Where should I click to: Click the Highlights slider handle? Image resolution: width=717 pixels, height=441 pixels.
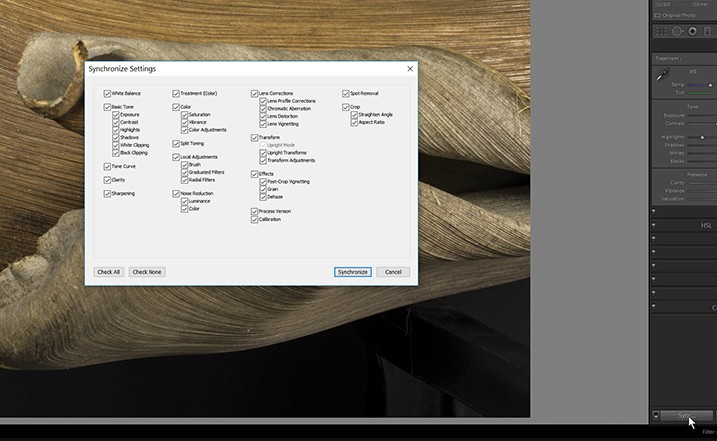tap(702, 137)
